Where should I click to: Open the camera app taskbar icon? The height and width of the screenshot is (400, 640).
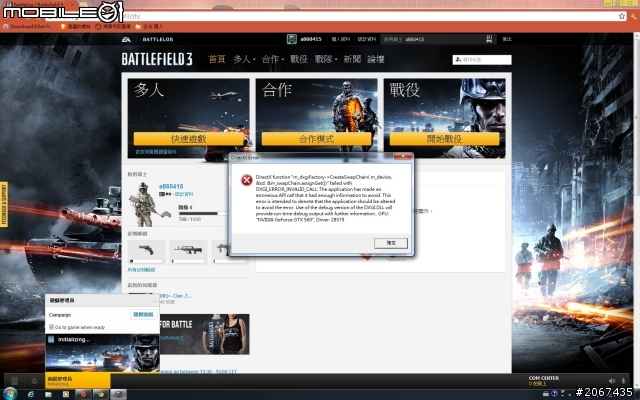[118, 394]
